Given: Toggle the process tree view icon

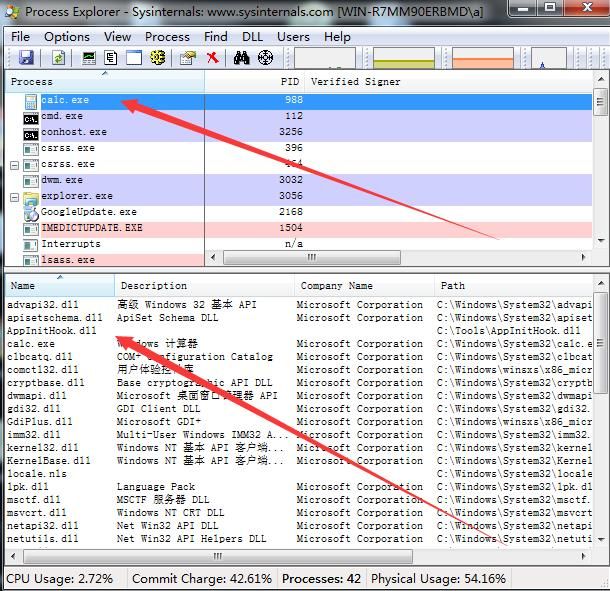Looking at the screenshot, I should click(111, 58).
